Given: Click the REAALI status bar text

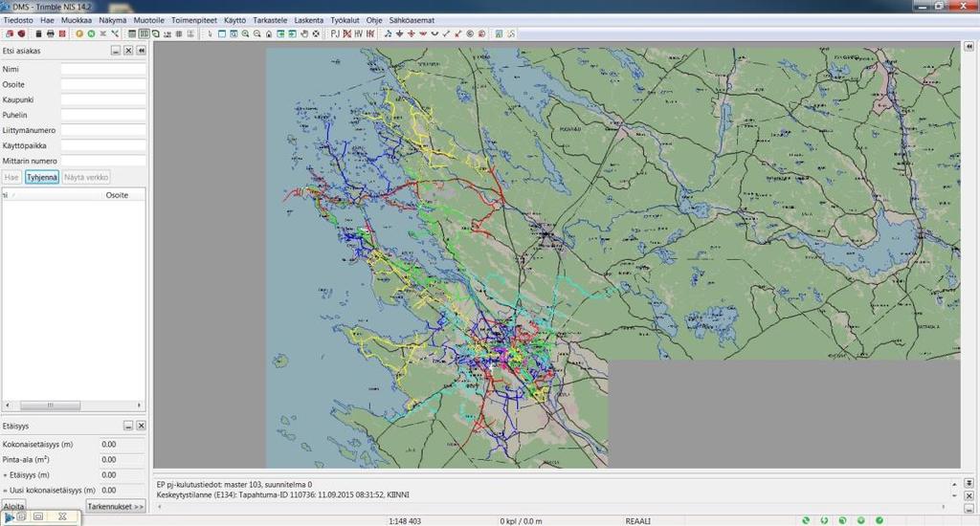Looking at the screenshot, I should click(x=637, y=521).
